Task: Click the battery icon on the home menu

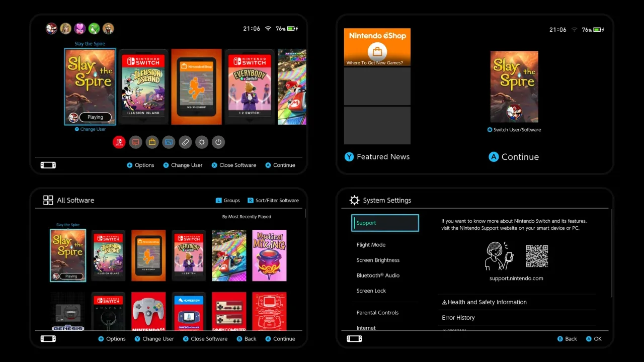Action: 293,29
